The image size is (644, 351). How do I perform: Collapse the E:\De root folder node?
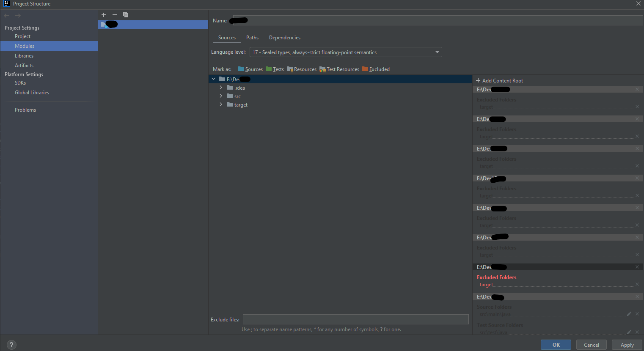214,79
